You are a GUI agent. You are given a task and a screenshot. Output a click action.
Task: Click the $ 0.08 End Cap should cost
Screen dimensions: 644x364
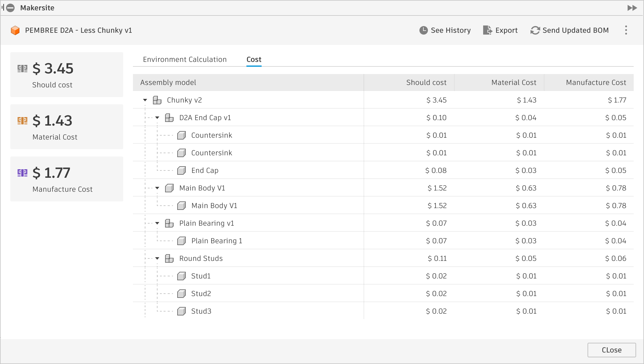(436, 170)
